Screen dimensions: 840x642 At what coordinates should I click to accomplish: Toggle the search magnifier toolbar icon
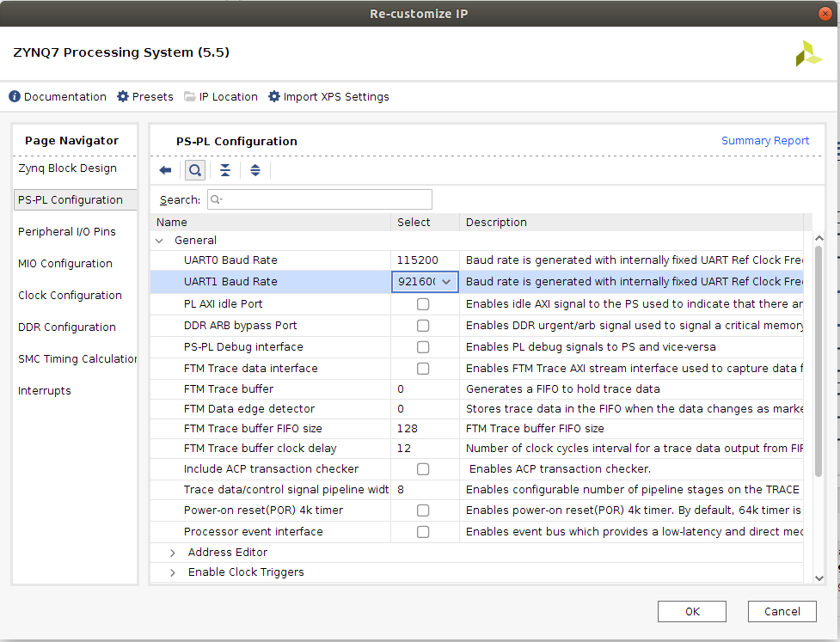195,170
